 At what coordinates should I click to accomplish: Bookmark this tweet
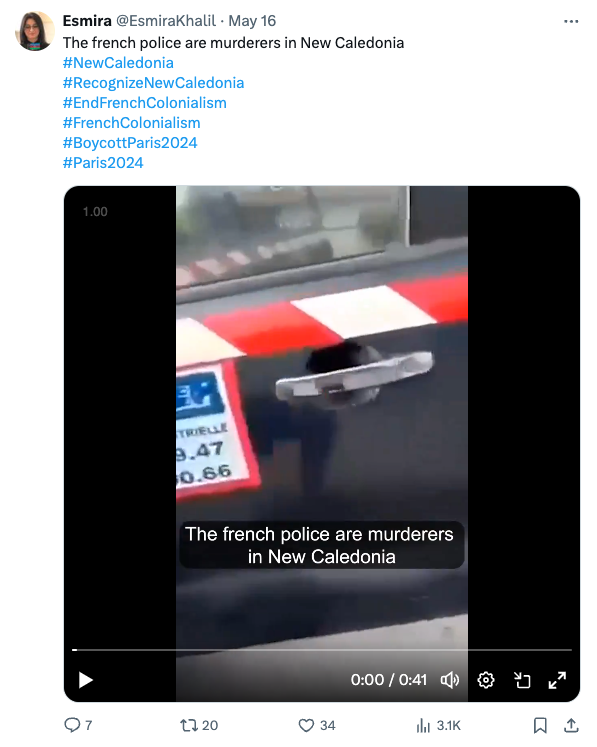pyautogui.click(x=540, y=725)
